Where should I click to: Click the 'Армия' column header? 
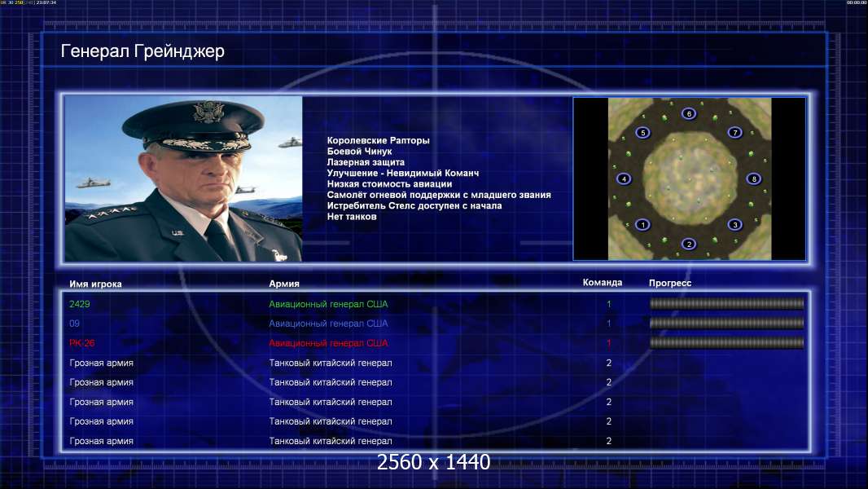pyautogui.click(x=284, y=284)
